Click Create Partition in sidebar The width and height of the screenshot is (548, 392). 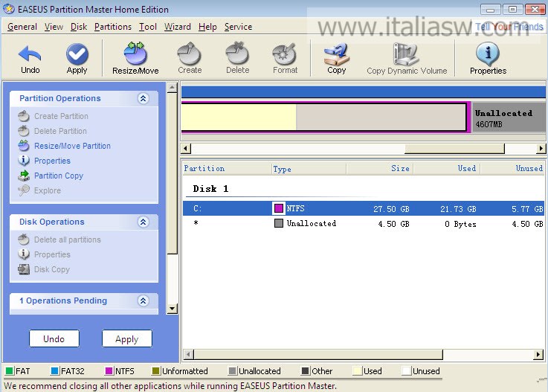pos(53,116)
